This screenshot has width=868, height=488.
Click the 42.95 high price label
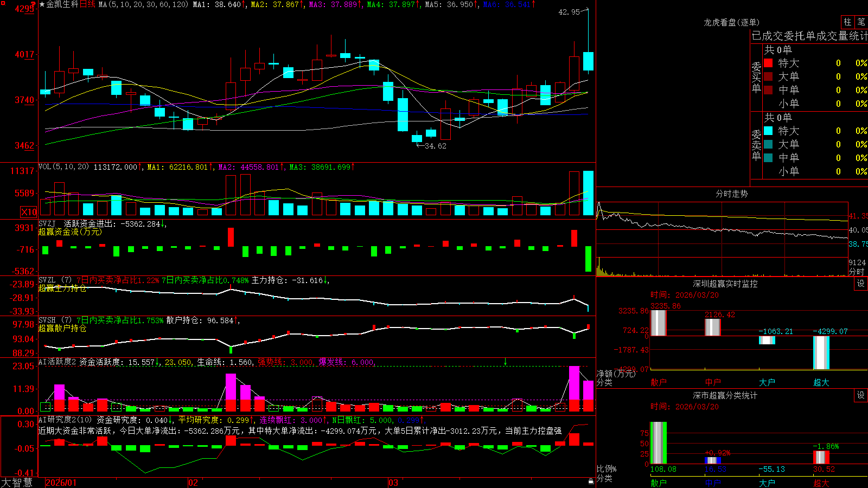tap(569, 12)
